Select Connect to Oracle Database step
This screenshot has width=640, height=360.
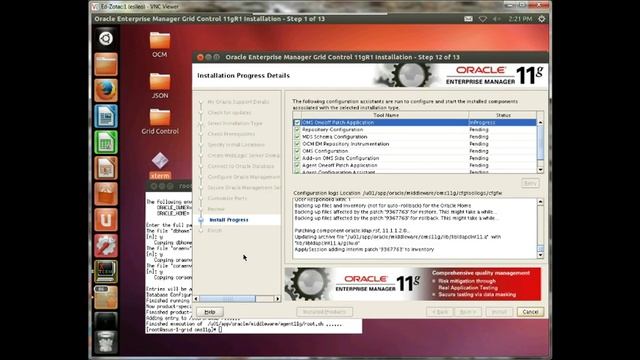click(241, 166)
